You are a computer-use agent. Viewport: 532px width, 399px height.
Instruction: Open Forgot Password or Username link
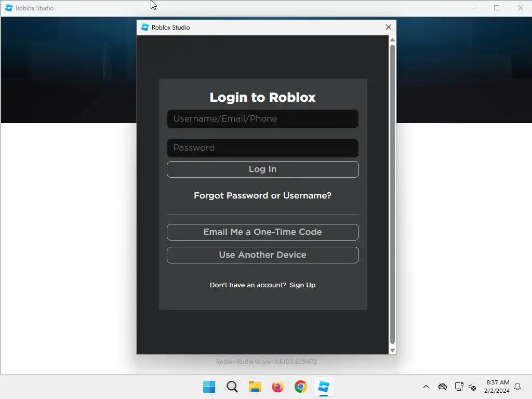click(262, 196)
